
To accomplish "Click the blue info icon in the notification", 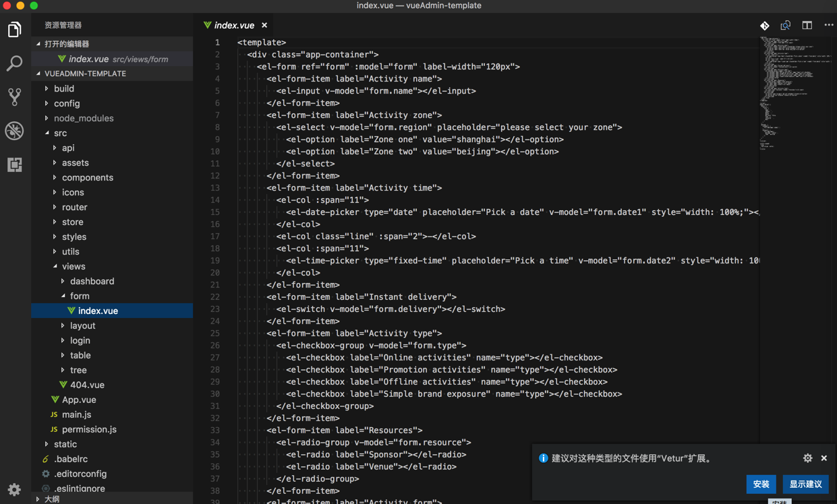I will coord(543,458).
